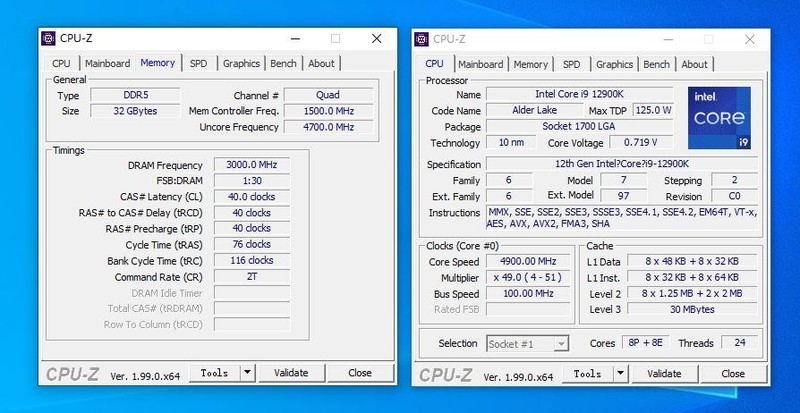The width and height of the screenshot is (800, 413).
Task: Open the Tools dropdown arrow in the Memory window
Action: (x=247, y=373)
